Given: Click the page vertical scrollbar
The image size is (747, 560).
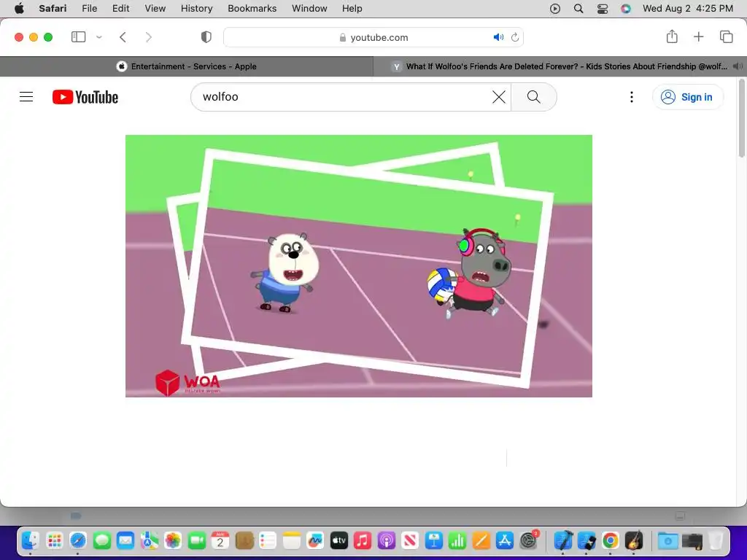Looking at the screenshot, I should pyautogui.click(x=741, y=119).
